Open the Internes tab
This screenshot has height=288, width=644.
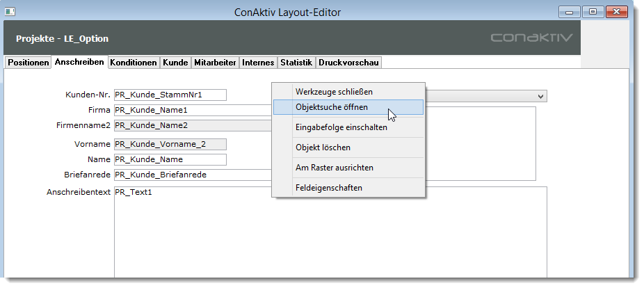(258, 63)
